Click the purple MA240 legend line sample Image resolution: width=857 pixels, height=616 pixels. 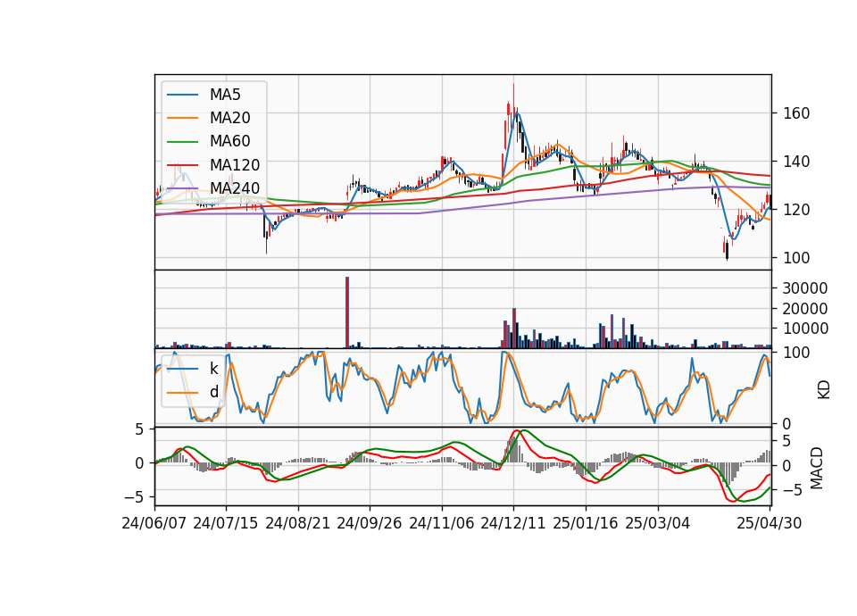coord(182,188)
